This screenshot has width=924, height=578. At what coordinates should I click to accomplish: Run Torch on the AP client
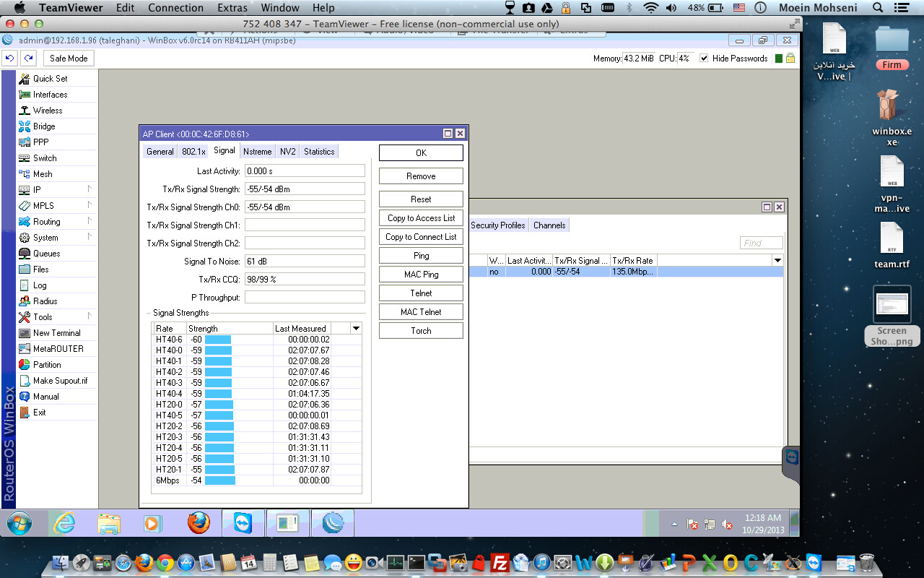click(421, 330)
